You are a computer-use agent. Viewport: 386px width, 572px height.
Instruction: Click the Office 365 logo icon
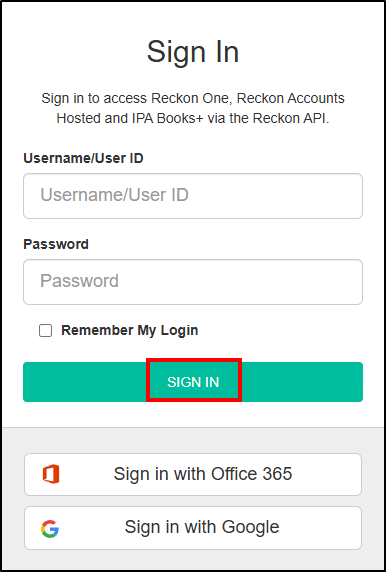click(x=51, y=474)
